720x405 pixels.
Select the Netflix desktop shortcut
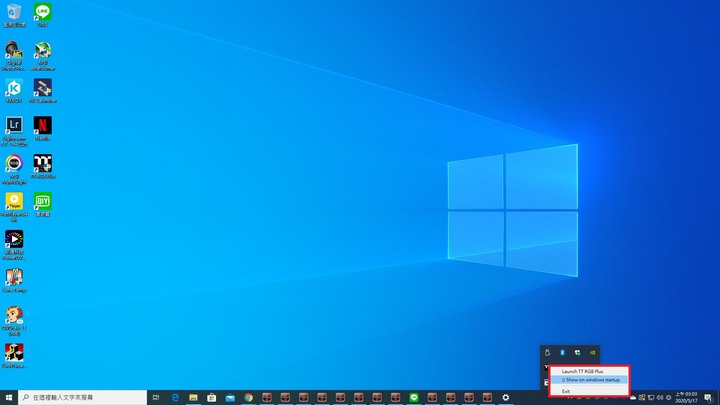click(x=43, y=128)
